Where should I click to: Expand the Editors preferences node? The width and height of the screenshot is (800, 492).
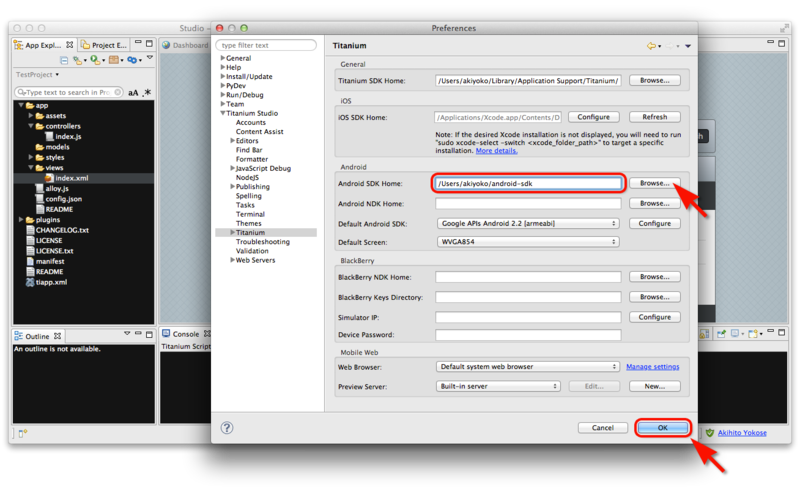pyautogui.click(x=232, y=141)
